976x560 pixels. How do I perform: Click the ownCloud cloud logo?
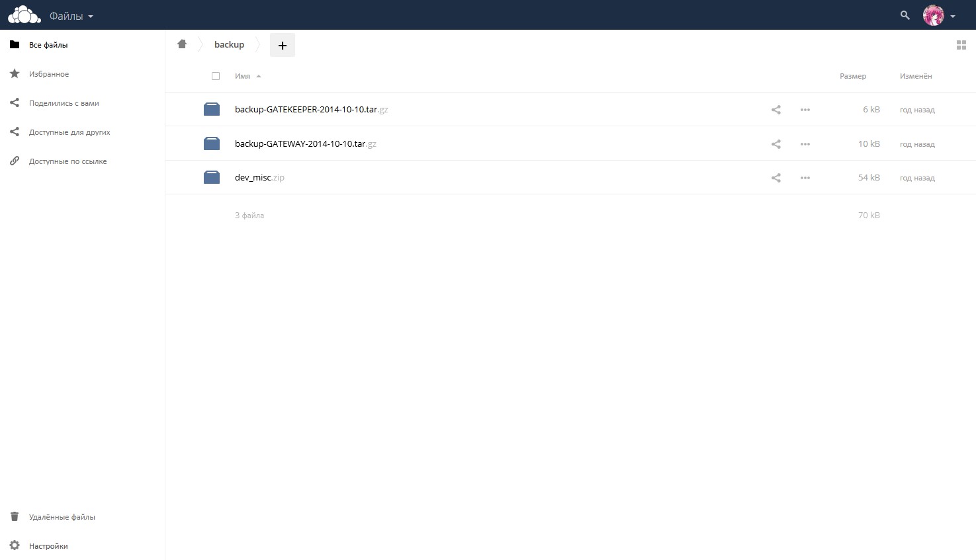[x=24, y=15]
